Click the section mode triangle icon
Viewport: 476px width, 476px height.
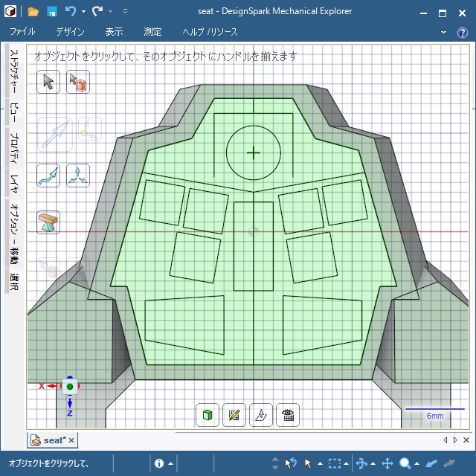(x=261, y=415)
